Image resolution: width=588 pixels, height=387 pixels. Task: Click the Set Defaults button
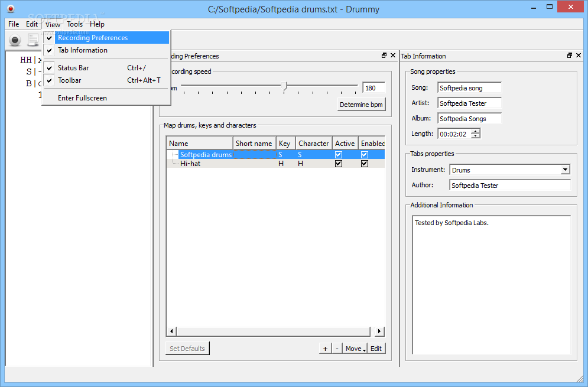187,349
